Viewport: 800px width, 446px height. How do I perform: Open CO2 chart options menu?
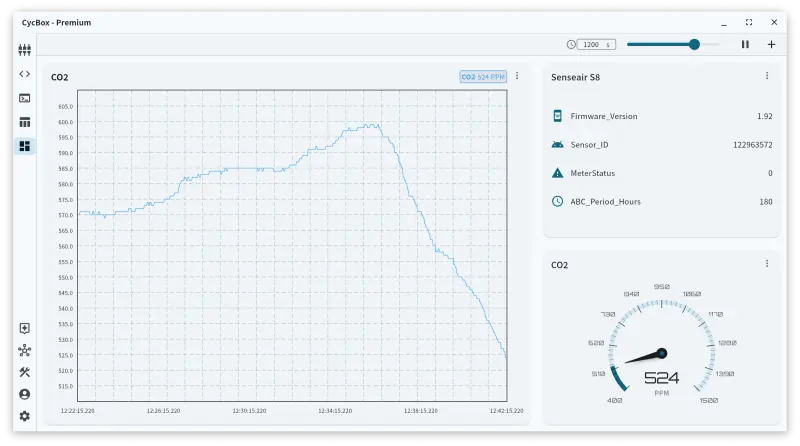(x=517, y=76)
